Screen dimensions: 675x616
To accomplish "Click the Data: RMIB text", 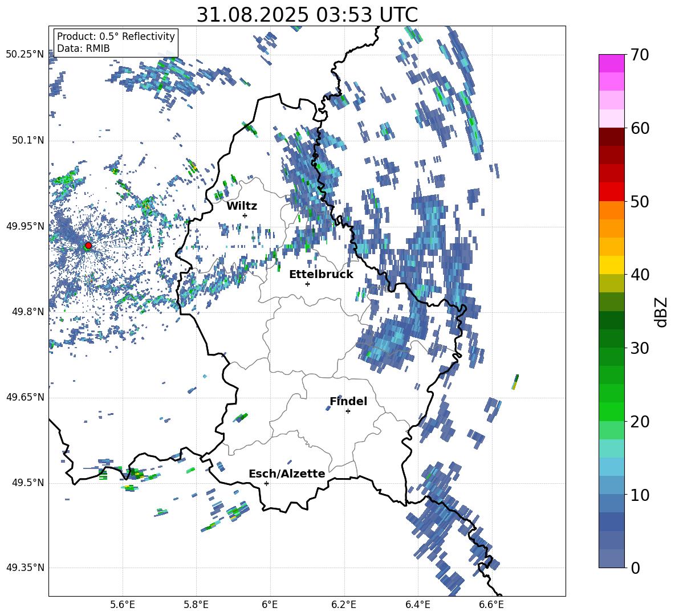I will pos(83,48).
